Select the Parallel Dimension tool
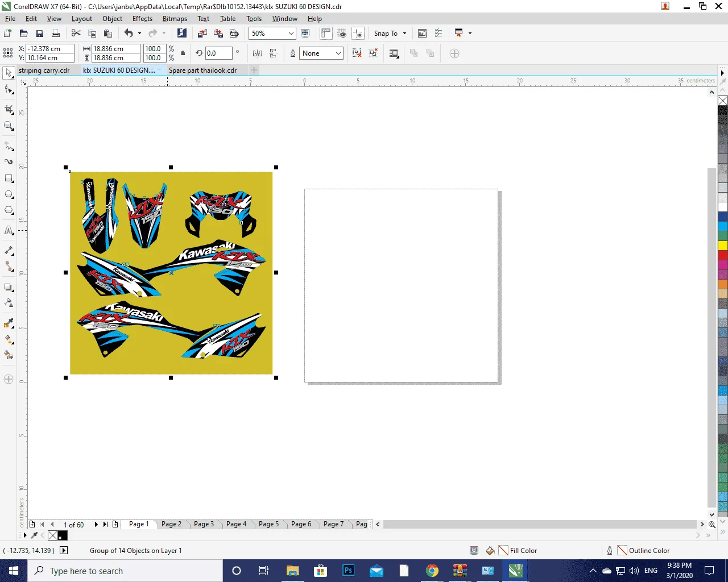This screenshot has width=728, height=582. coord(9,250)
